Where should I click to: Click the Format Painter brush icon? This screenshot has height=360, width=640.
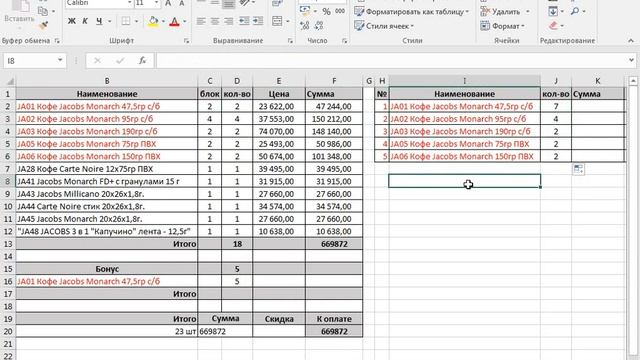point(43,26)
